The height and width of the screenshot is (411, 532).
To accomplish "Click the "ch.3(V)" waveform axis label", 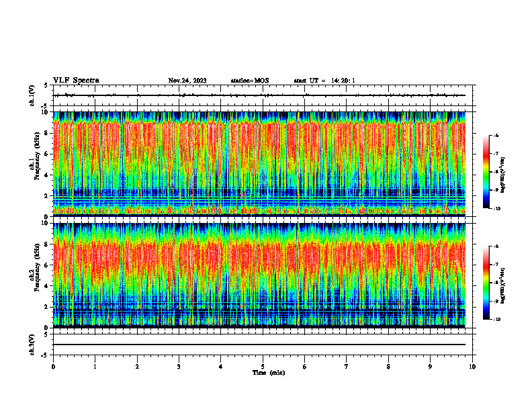I will 32,345.
